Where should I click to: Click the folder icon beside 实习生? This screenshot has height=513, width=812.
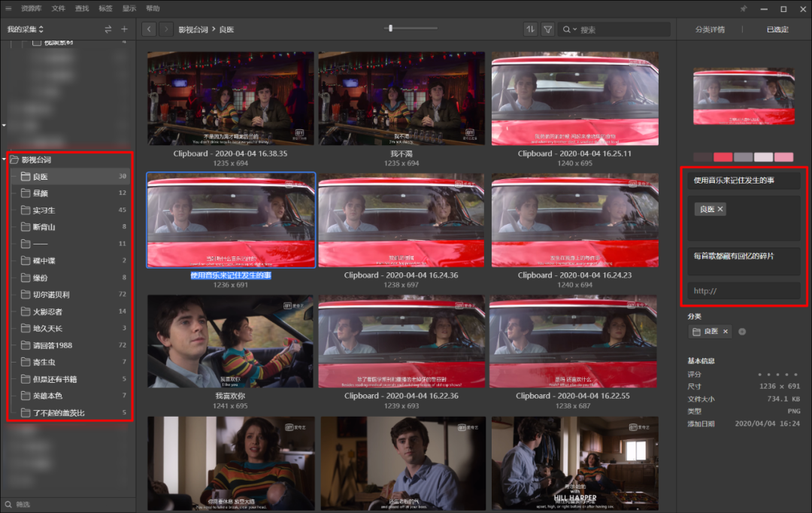tap(26, 210)
